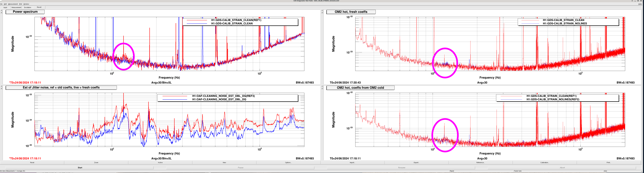644x173 pixels.
Task: Click the Pause button
Action: (241, 168)
